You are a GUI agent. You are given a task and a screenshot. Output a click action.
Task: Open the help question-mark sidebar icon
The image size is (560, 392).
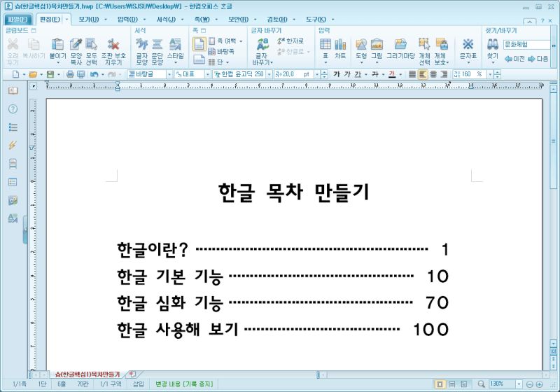click(x=13, y=109)
